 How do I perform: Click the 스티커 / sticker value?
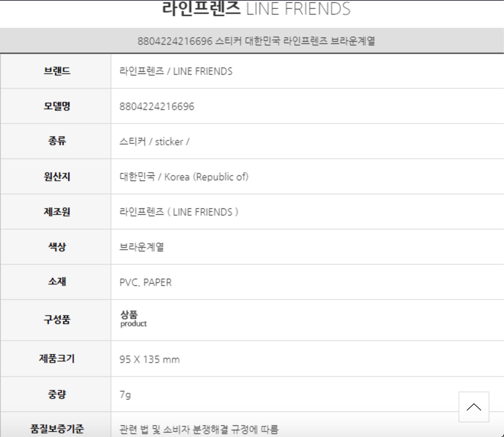(154, 142)
